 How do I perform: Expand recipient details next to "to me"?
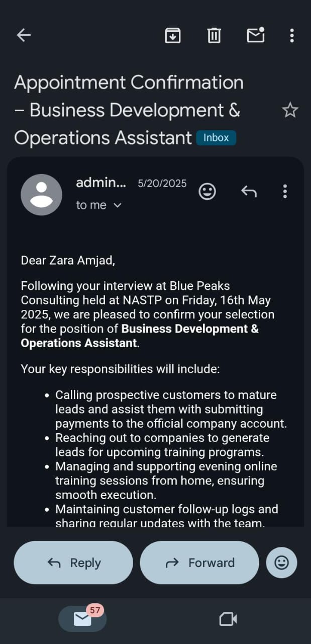click(118, 205)
